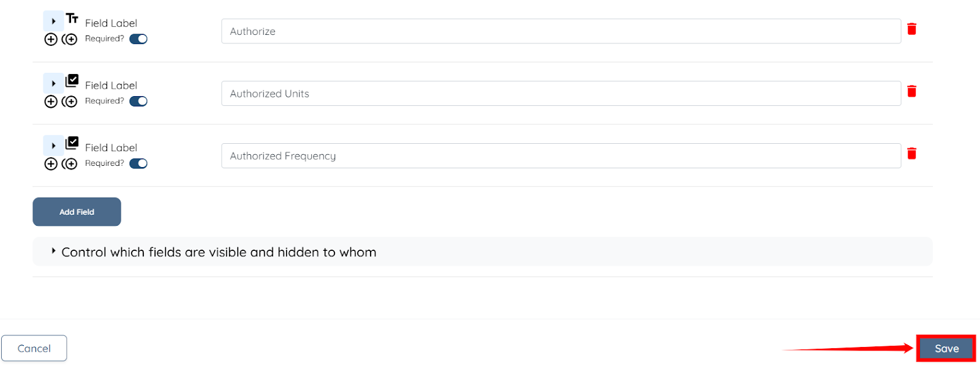Click the checkbox type icon on Authorized Units row
Image resolution: width=980 pixels, height=369 pixels.
(x=72, y=81)
